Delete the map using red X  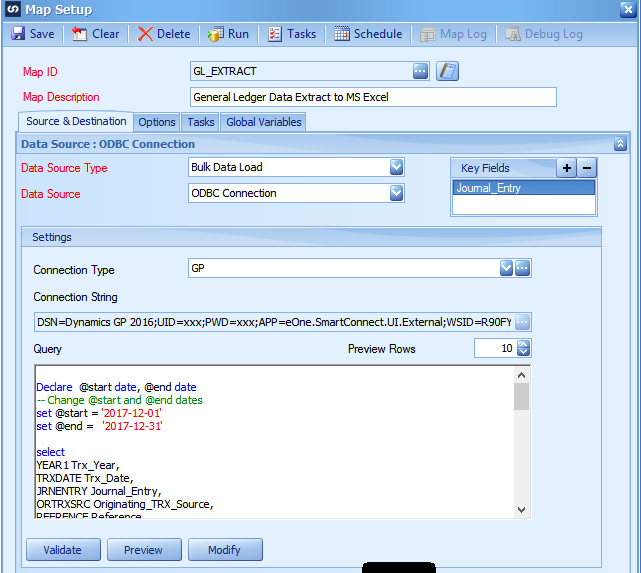146,34
